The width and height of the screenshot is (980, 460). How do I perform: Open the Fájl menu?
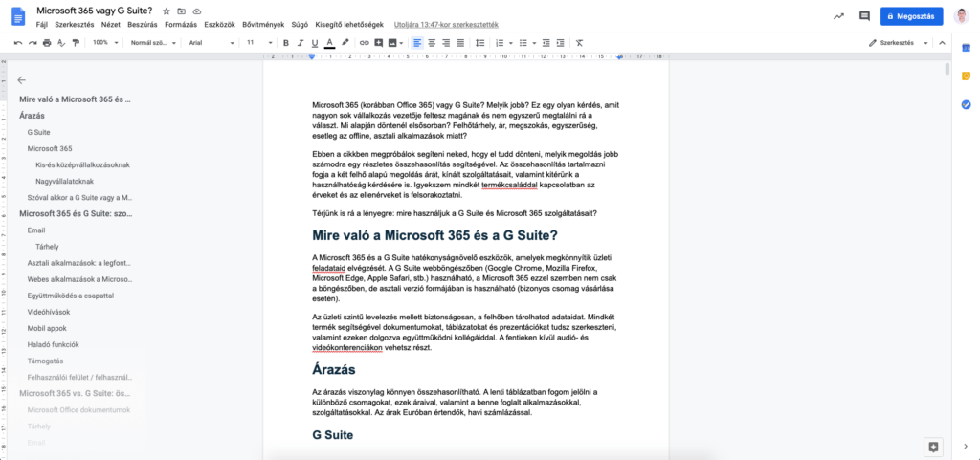point(42,25)
